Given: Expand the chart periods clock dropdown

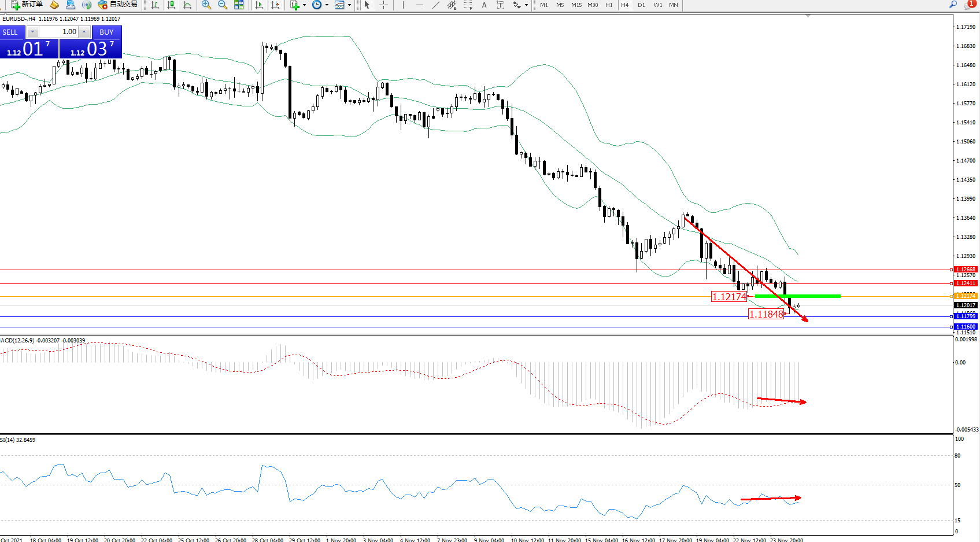Looking at the screenshot, I should (x=327, y=5).
